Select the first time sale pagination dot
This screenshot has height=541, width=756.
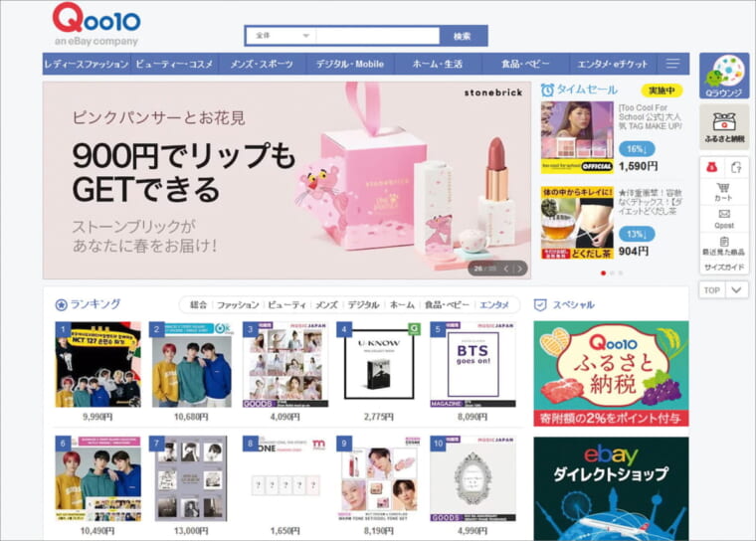(603, 272)
